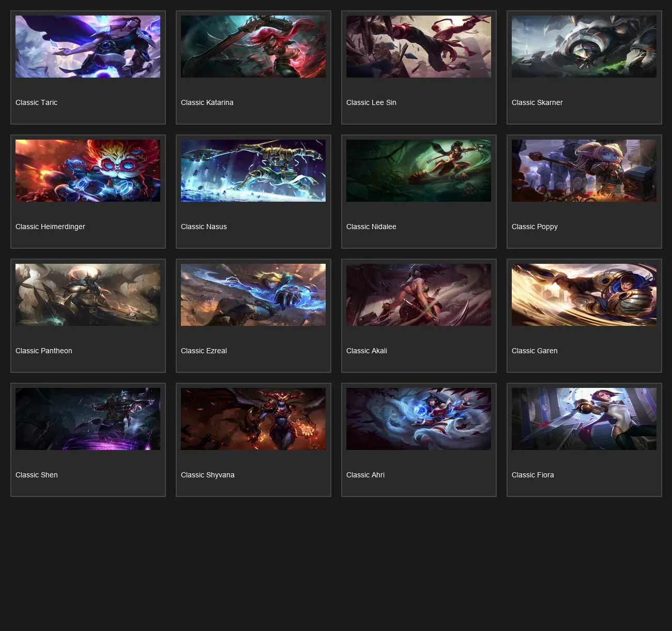Image resolution: width=672 pixels, height=631 pixels.
Task: Select the Classic Ahri thumbnail
Action: (419, 419)
